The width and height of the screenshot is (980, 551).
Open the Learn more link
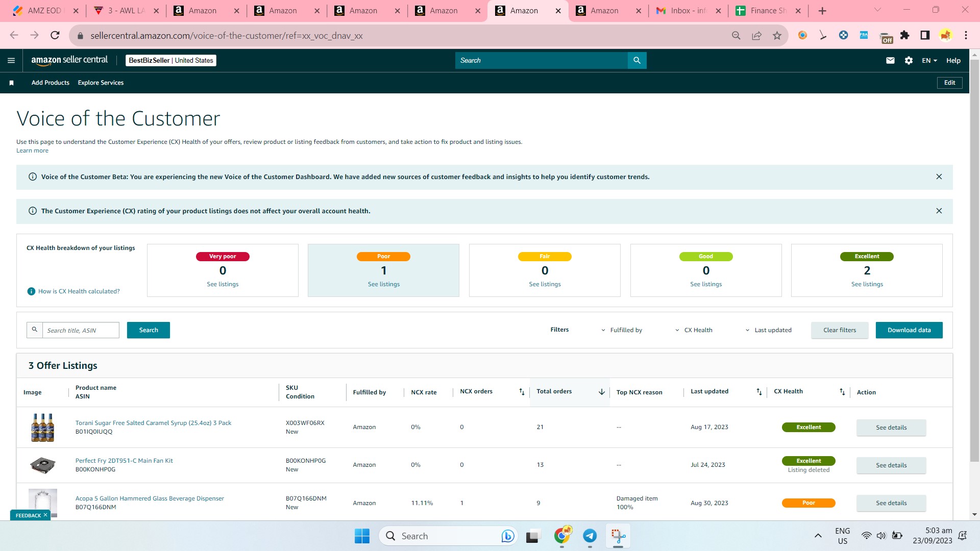click(32, 151)
